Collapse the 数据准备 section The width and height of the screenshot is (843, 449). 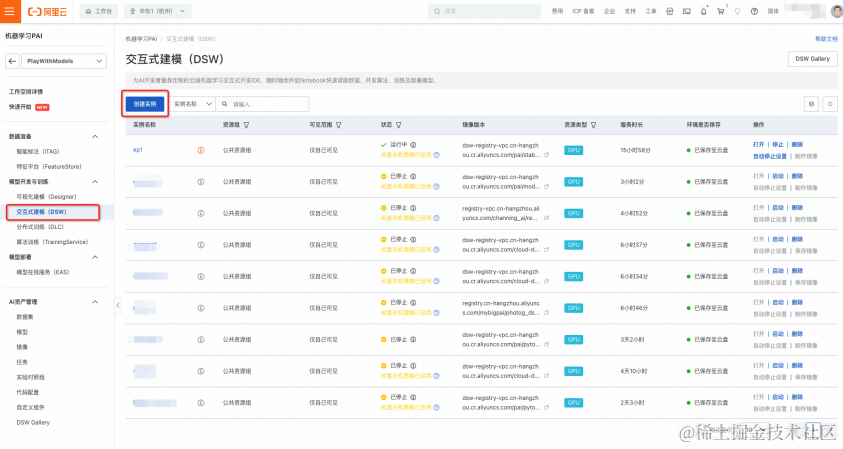[x=95, y=137]
